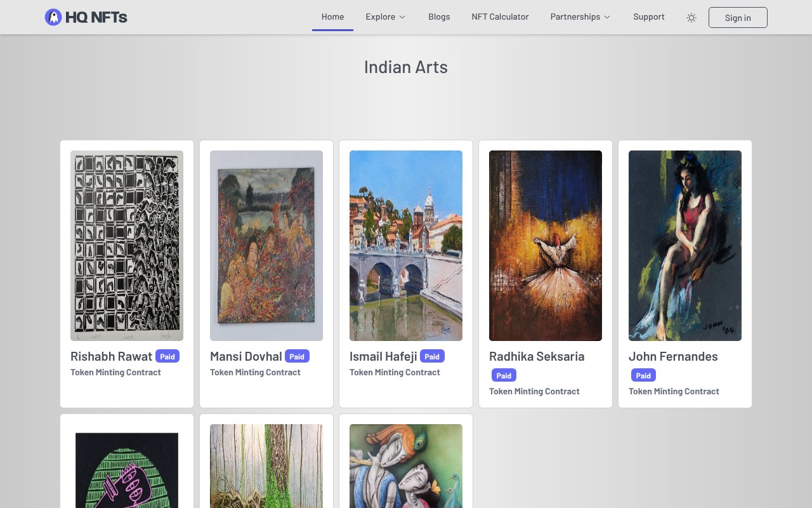Expand the Explore dropdown menu
The width and height of the screenshot is (812, 508).
coord(385,17)
